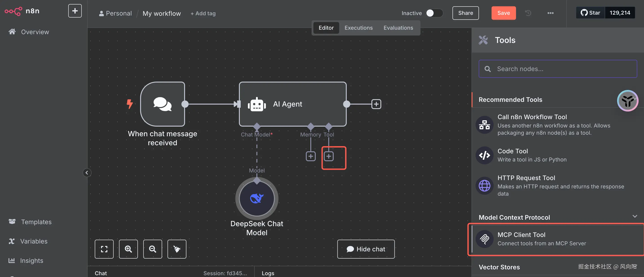Collapse the left sidebar with arrow

click(x=87, y=173)
